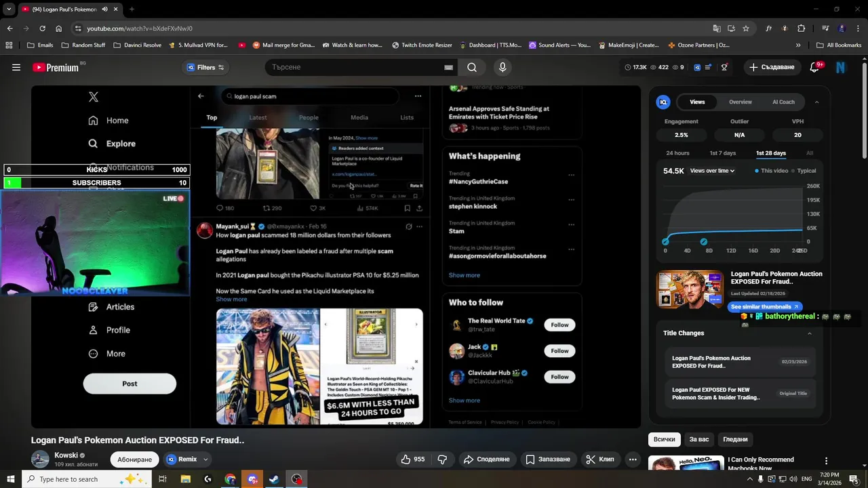Open Chrome icon on taskbar
868x488 pixels.
point(231,479)
